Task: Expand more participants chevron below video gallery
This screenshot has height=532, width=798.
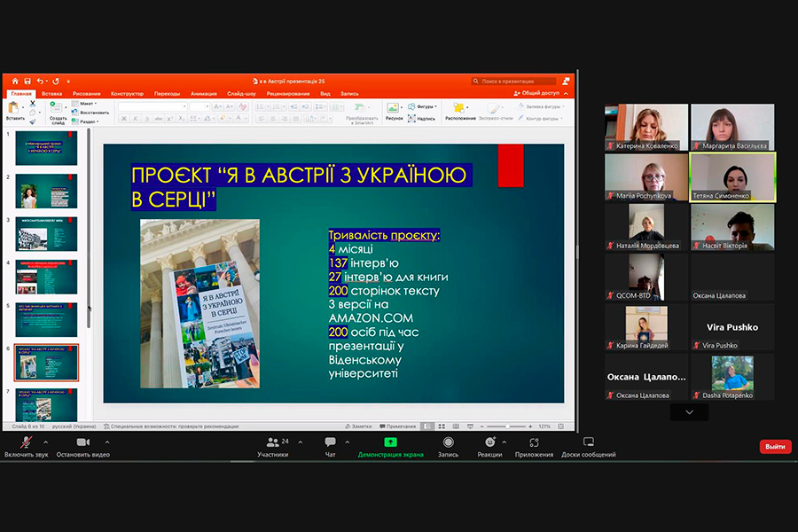Action: pos(689,412)
